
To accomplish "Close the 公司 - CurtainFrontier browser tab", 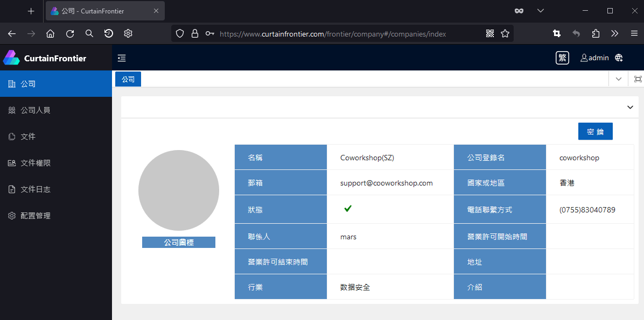I will click(x=156, y=11).
